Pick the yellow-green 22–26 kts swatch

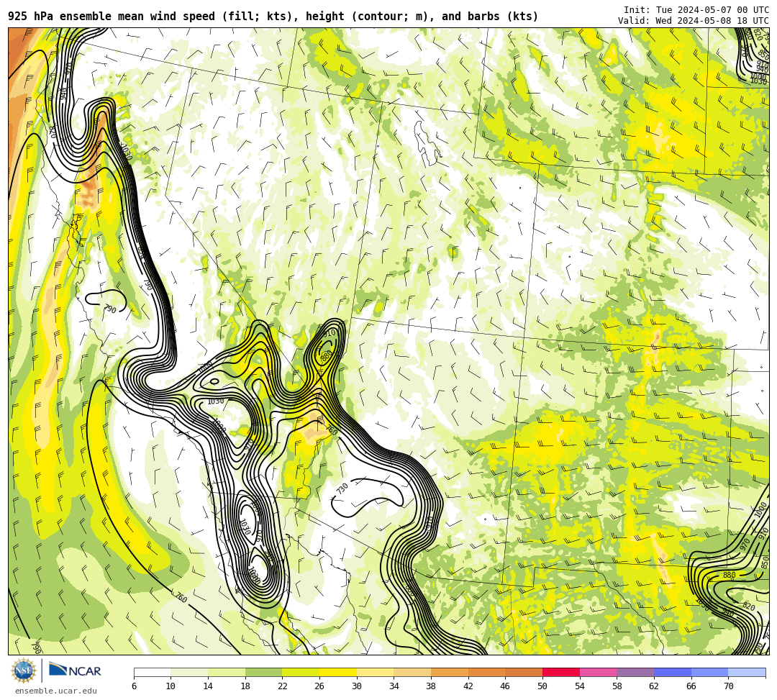pos(301,672)
